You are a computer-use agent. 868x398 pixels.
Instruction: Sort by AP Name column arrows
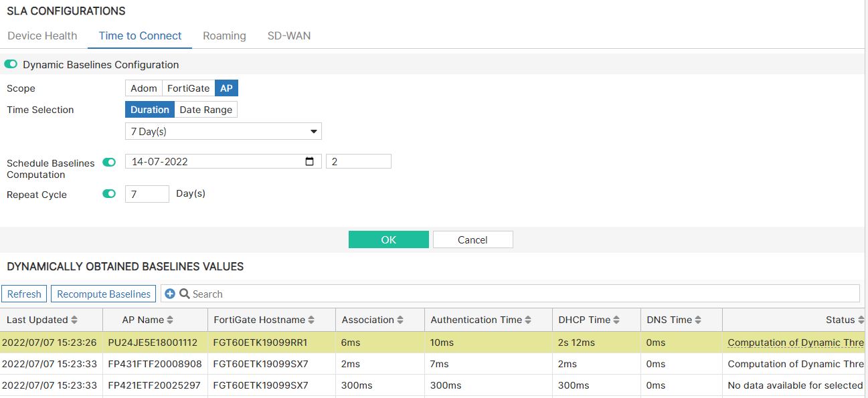tap(170, 320)
